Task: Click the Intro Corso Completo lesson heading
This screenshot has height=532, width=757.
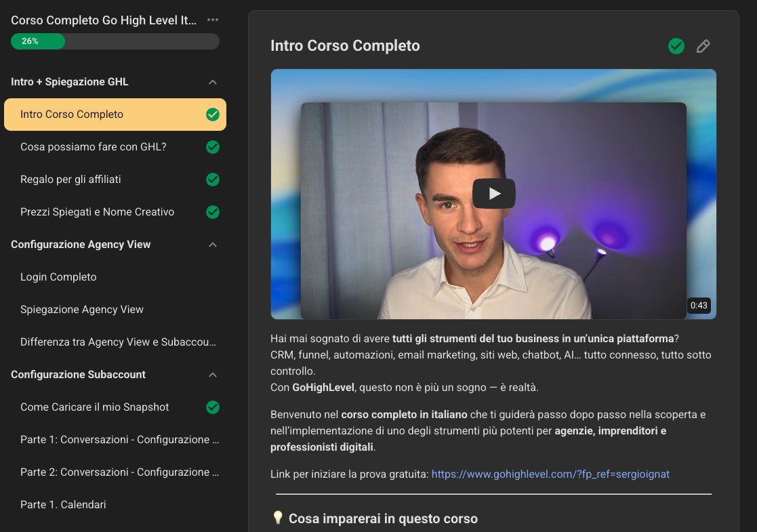Action: click(345, 45)
